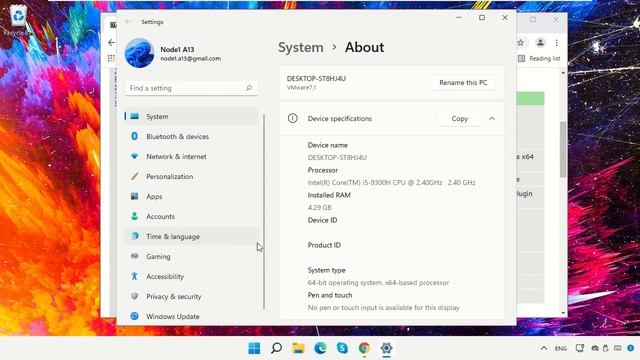Click the 64-bit operating system text
Image resolution: width=640 pixels, height=360 pixels.
(x=378, y=282)
